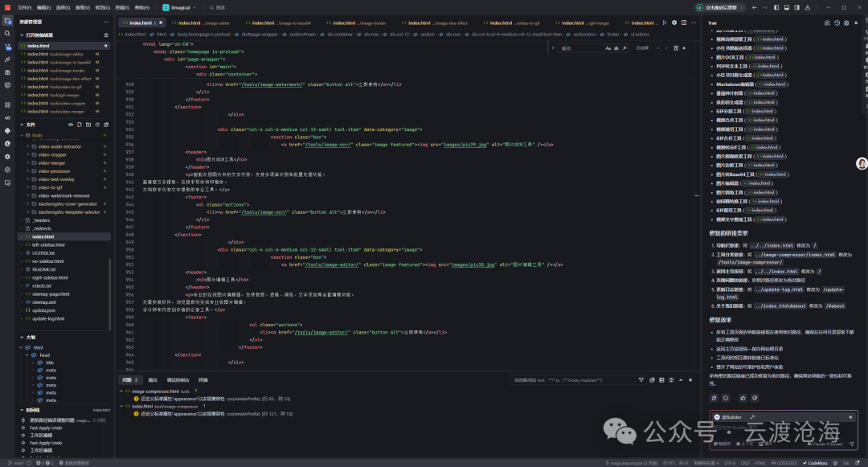
Task: Open the account icon in the title bar
Action: click(x=807, y=8)
